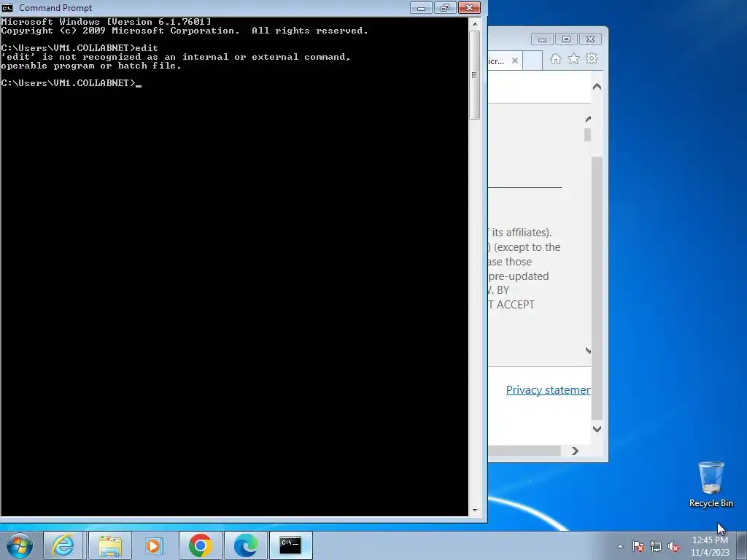This screenshot has width=747, height=560.
Task: Minimize the Internet Explorer window
Action: click(x=542, y=39)
